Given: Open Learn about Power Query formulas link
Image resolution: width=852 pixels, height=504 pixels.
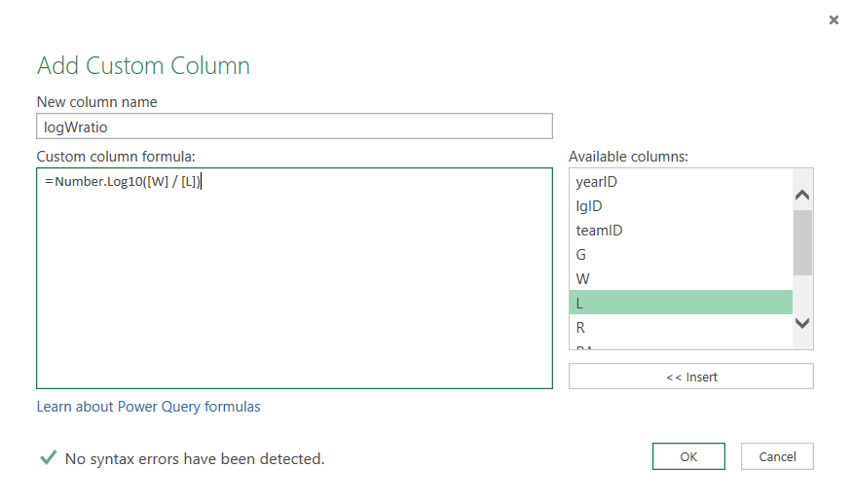Looking at the screenshot, I should [148, 407].
